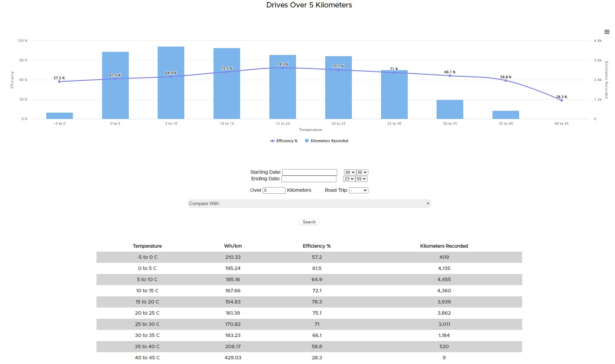This screenshot has width=615, height=364.
Task: Open the starting hour dropdown
Action: click(x=349, y=172)
